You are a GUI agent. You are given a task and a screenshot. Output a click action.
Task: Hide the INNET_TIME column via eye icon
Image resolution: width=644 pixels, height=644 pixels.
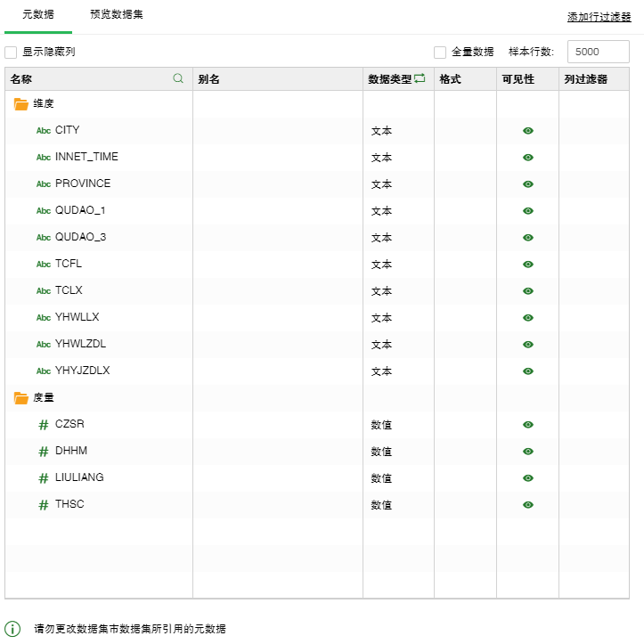[x=528, y=158]
